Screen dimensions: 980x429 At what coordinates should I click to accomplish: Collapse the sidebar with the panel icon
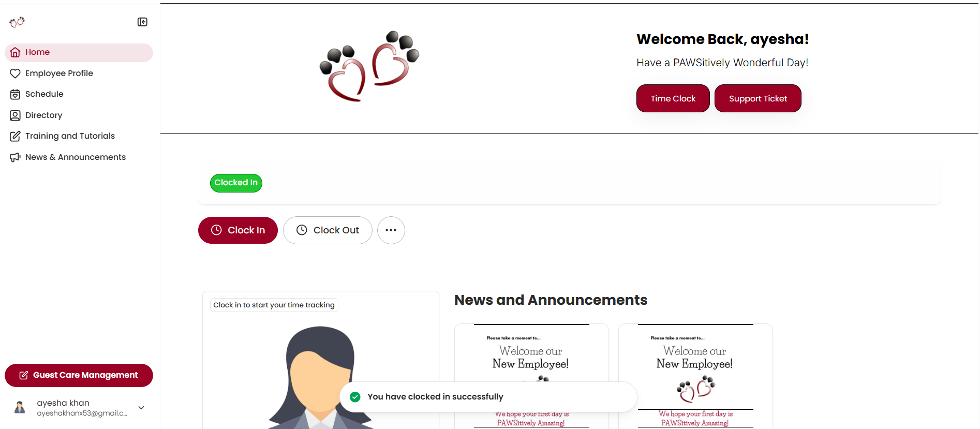click(142, 22)
